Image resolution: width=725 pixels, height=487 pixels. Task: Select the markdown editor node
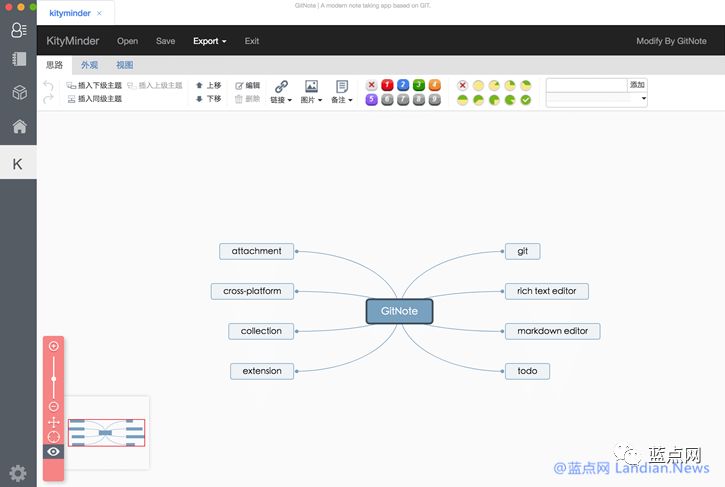tap(553, 331)
